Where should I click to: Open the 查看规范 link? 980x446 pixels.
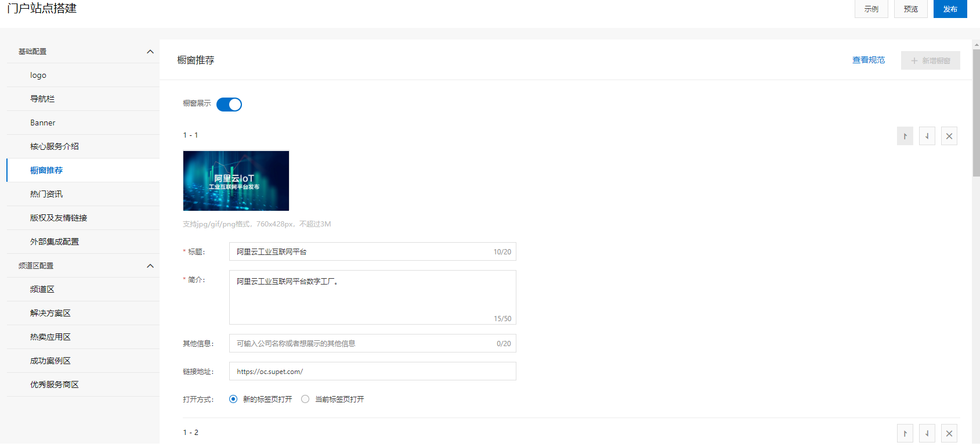[869, 60]
